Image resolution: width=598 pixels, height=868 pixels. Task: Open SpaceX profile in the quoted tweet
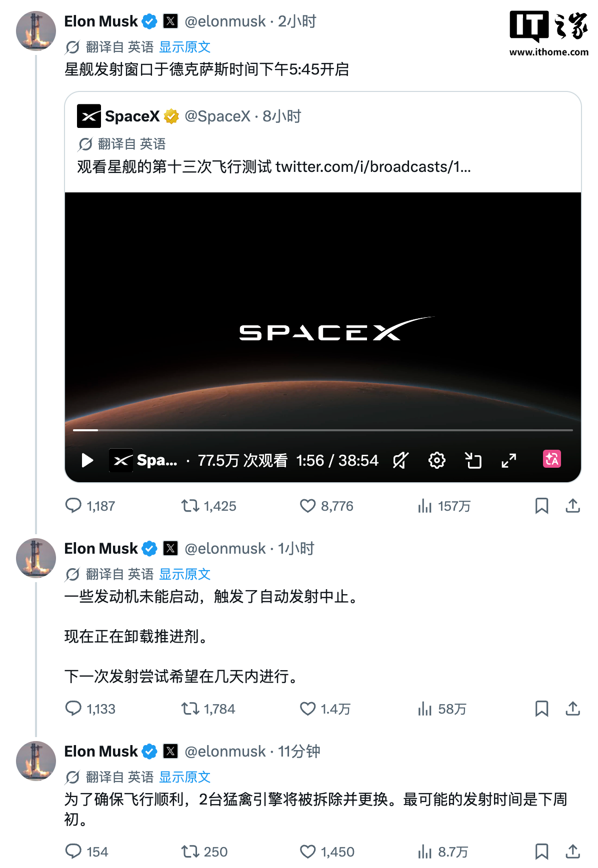[132, 116]
